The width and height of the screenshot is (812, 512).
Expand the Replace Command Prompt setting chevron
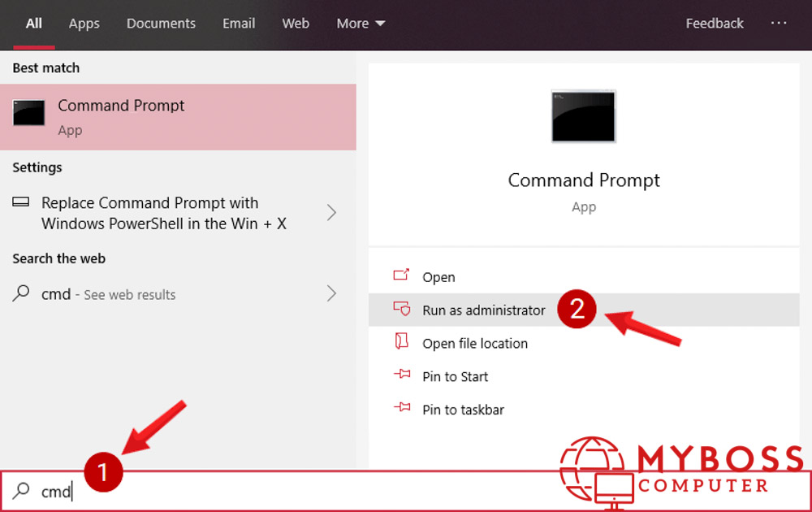(331, 213)
